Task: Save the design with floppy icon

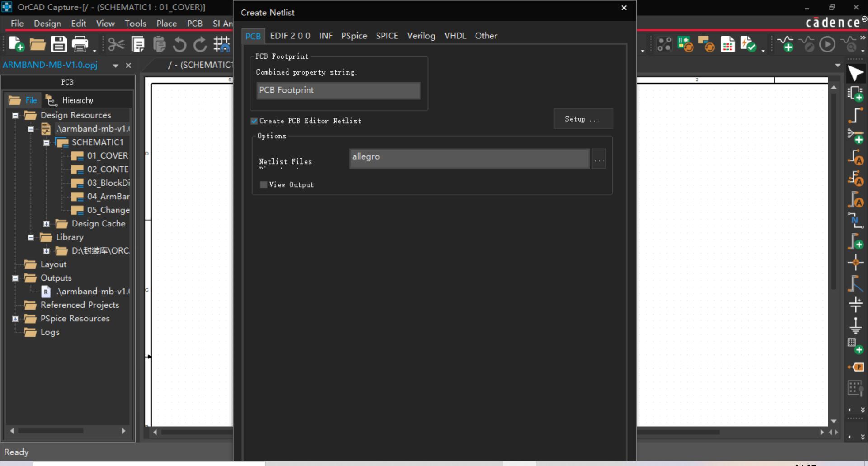Action: pos(59,44)
